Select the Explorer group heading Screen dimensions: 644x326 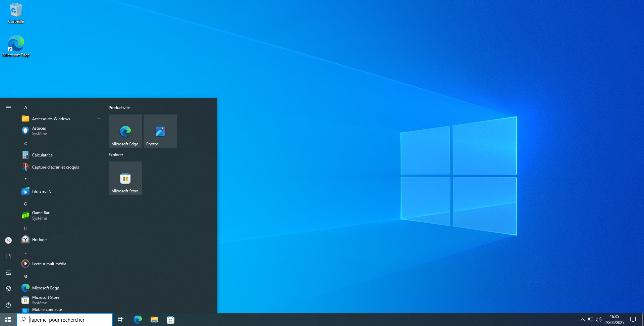pyautogui.click(x=116, y=155)
